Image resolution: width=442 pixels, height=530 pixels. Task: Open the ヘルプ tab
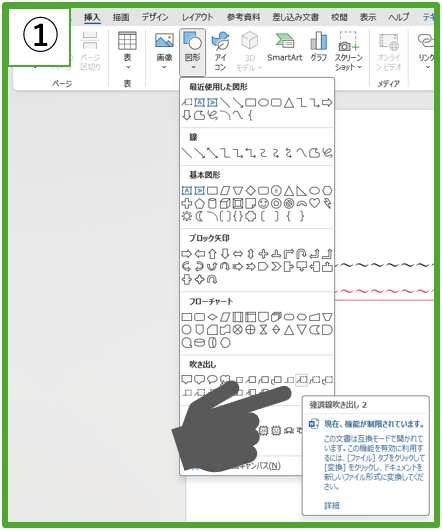pos(399,17)
